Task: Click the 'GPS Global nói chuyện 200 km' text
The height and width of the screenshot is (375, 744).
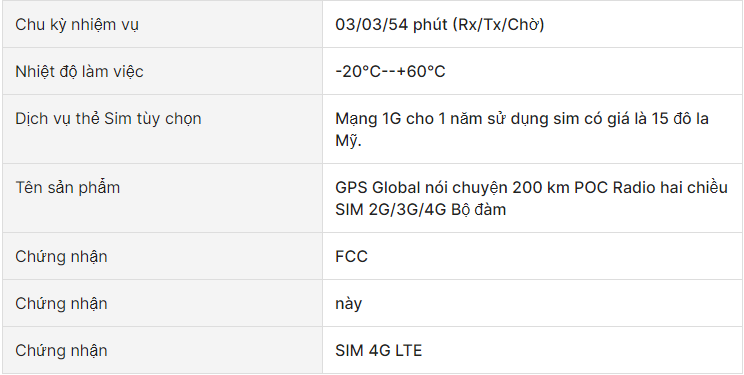Action: [453, 188]
